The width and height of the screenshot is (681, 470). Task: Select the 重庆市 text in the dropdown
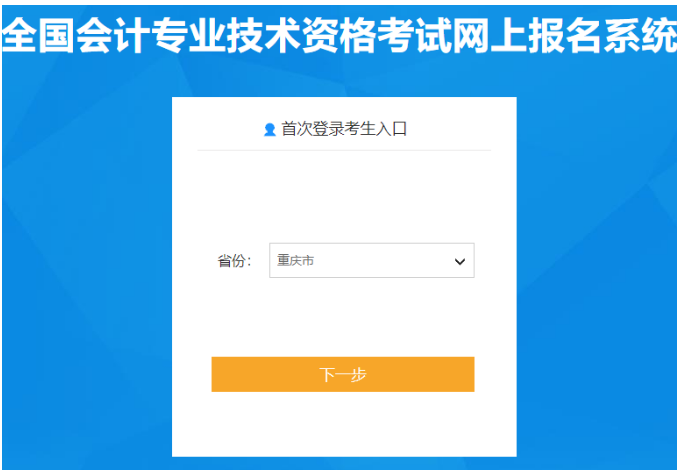click(296, 261)
